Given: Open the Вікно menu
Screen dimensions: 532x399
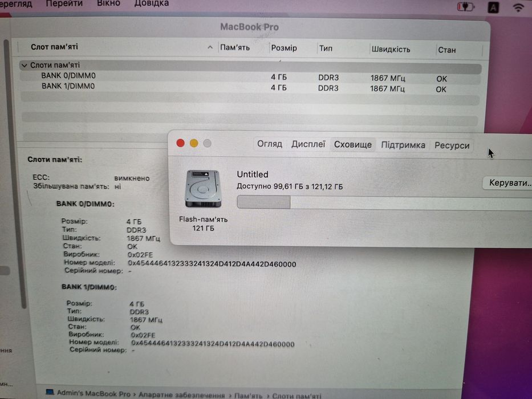Looking at the screenshot, I should coord(108,3).
